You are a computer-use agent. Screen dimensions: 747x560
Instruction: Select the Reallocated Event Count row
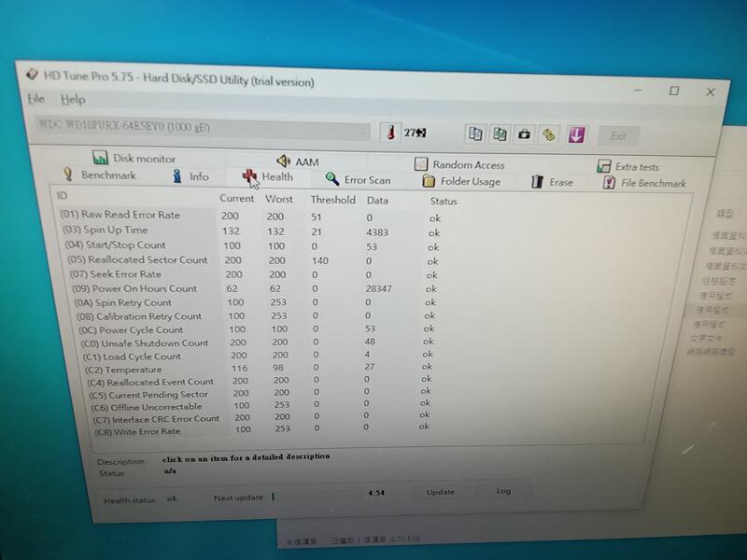[x=260, y=381]
